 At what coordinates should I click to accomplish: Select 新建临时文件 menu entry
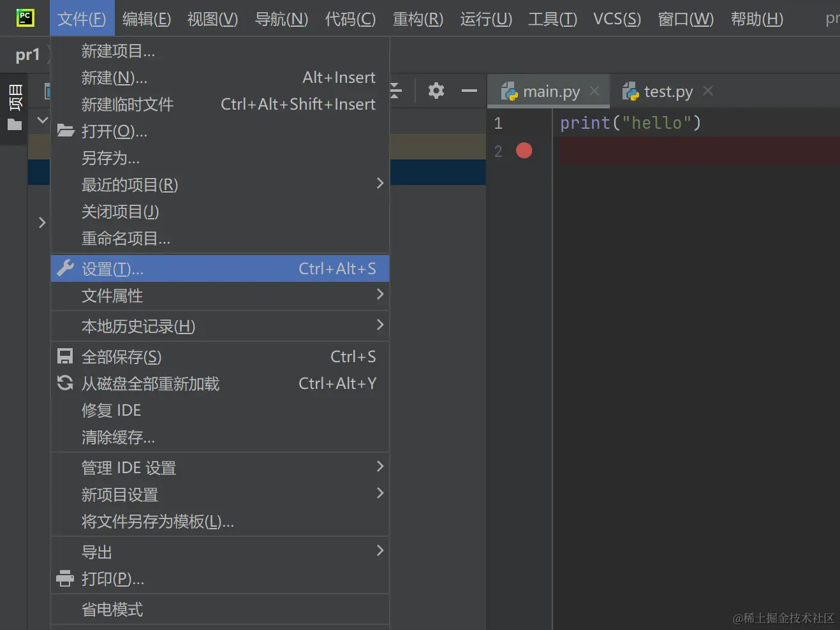coord(220,105)
